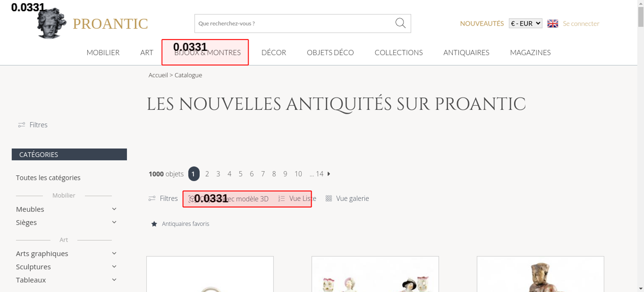Click the Accueil breadcrumb link

click(x=158, y=75)
